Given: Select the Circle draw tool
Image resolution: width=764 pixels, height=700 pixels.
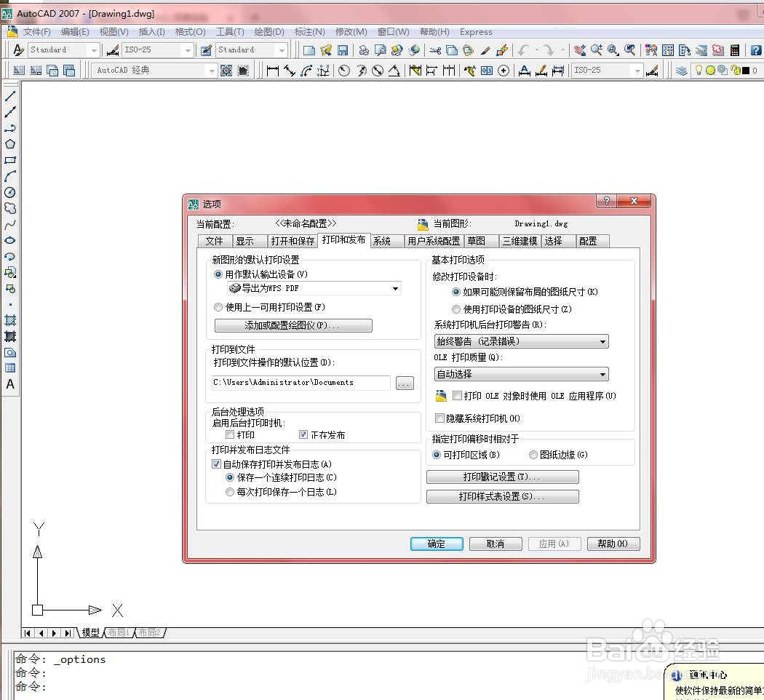Looking at the screenshot, I should tap(9, 192).
